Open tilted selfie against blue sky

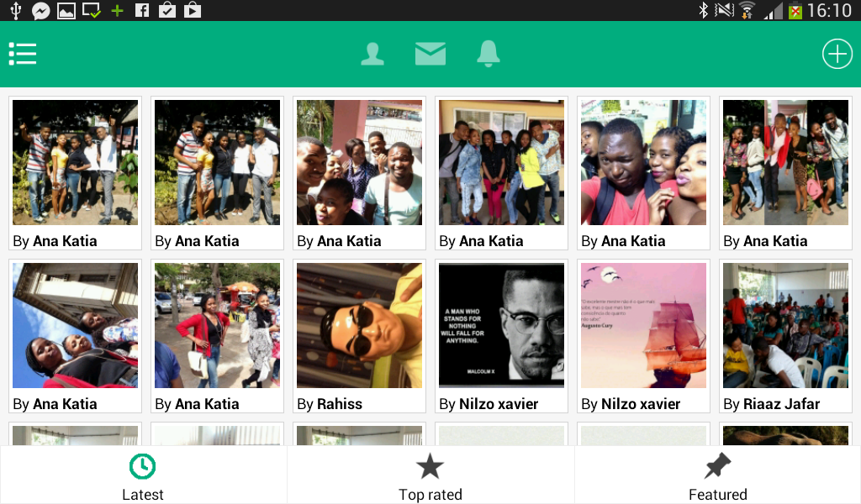[75, 325]
